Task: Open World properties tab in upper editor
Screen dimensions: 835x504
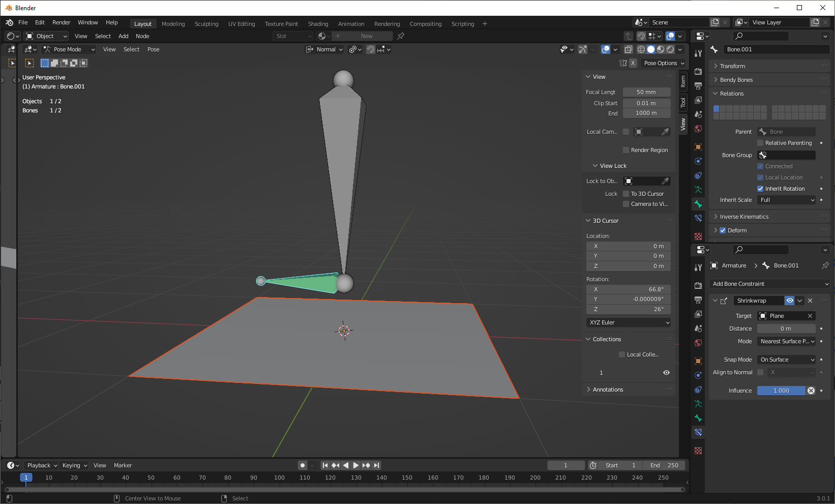Action: click(x=698, y=129)
